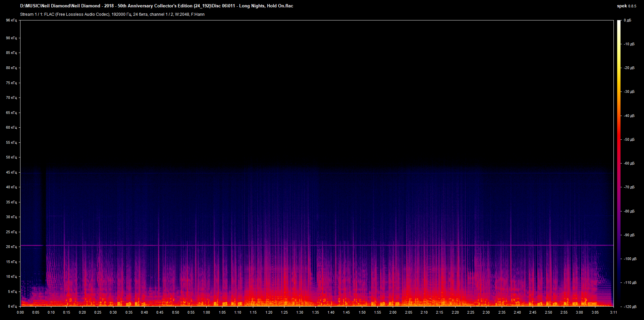Image resolution: width=644 pixels, height=320 pixels.
Task: Click the 96 кГц label on frequency axis
Action: click(x=11, y=20)
